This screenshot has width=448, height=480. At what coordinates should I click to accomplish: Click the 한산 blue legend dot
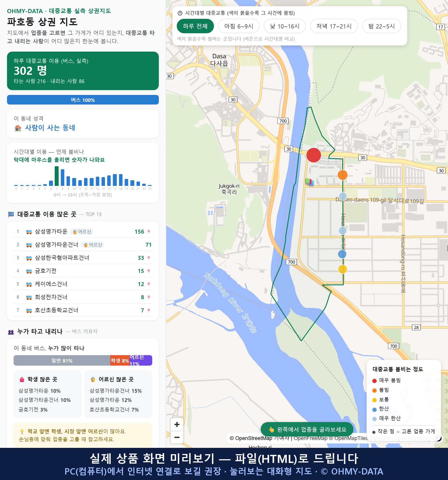374,410
